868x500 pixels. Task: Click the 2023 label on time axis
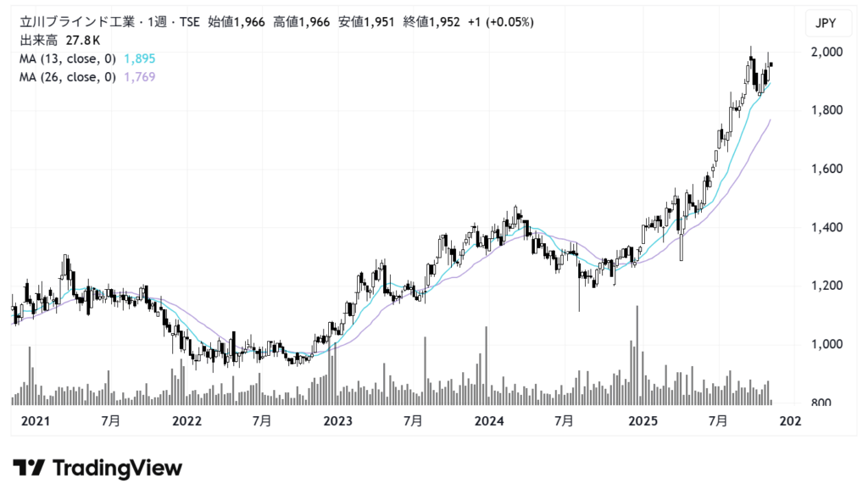click(x=337, y=421)
